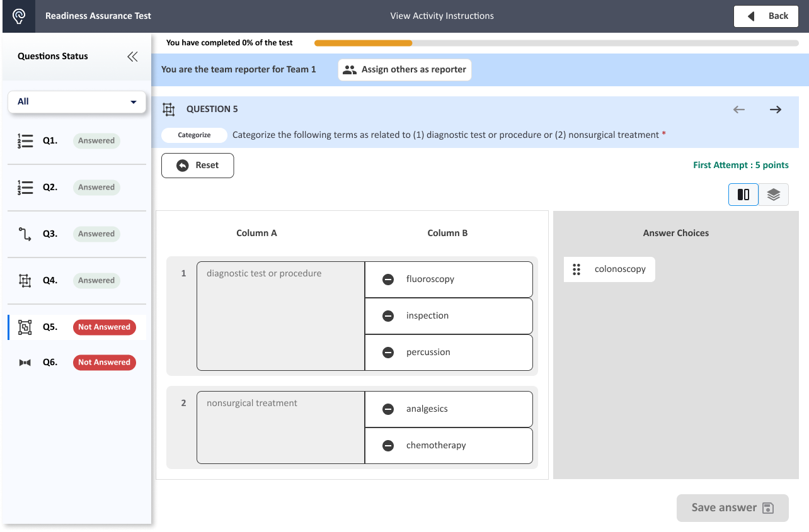Remove inspection using its minus icon
Screen dimensions: 809x532
click(388, 315)
